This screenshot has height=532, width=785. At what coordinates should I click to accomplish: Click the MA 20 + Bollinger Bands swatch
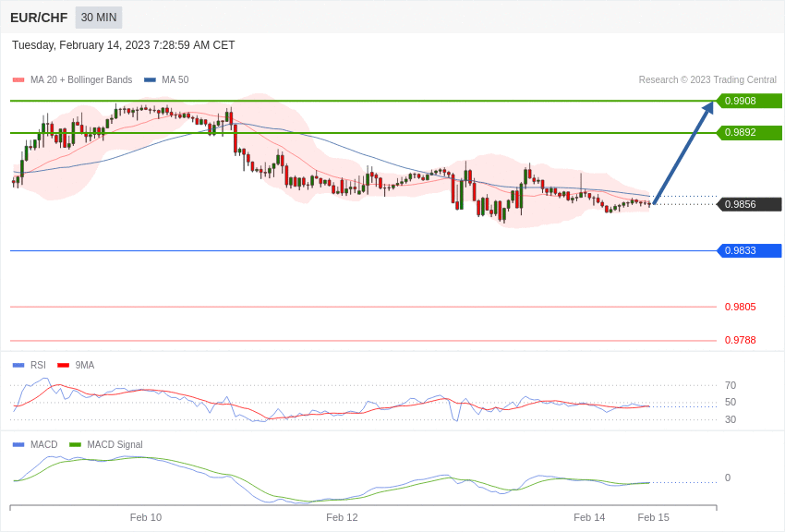[18, 79]
